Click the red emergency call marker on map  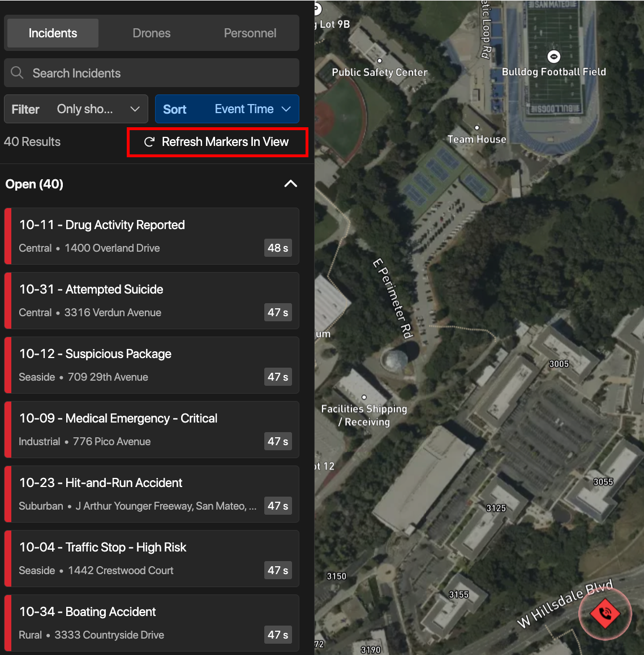click(x=605, y=613)
